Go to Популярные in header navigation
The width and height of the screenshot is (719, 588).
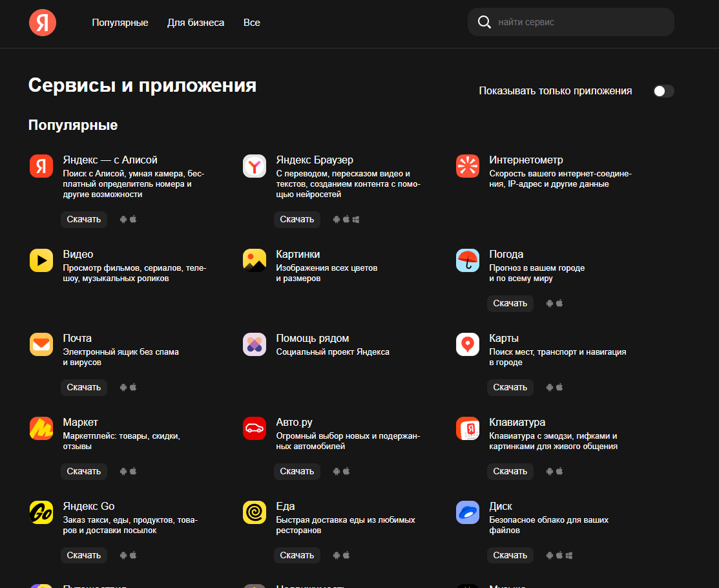click(120, 23)
